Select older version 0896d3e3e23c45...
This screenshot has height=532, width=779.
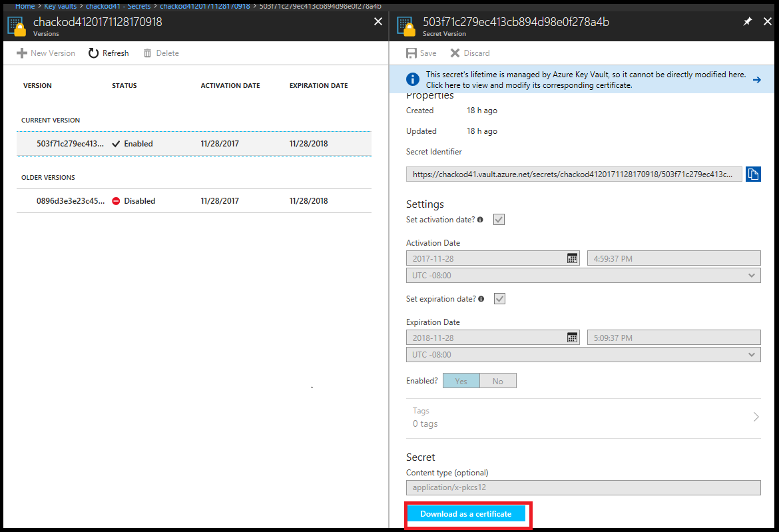point(194,201)
